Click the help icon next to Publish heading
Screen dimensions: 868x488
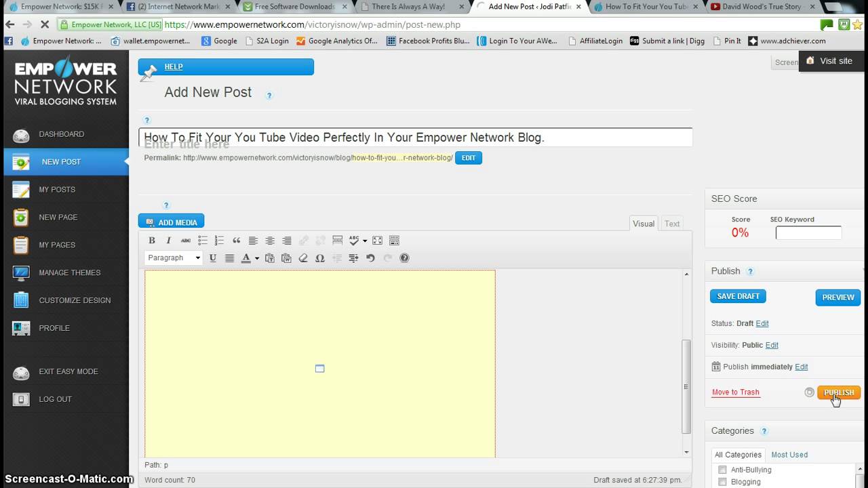tap(750, 272)
